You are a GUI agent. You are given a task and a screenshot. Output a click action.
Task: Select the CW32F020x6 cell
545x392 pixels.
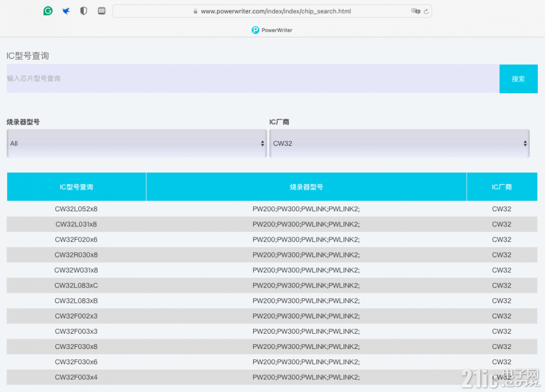76,240
